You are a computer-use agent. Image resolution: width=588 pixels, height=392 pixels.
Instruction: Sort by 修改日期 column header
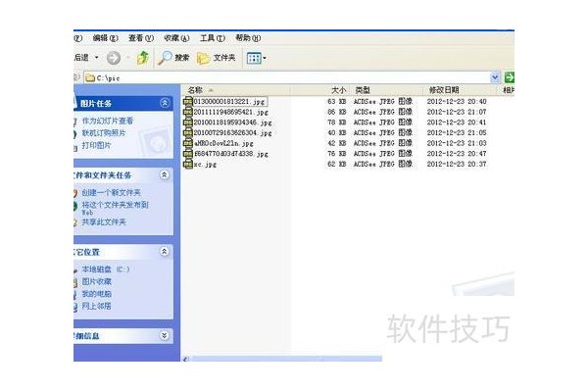click(461, 90)
